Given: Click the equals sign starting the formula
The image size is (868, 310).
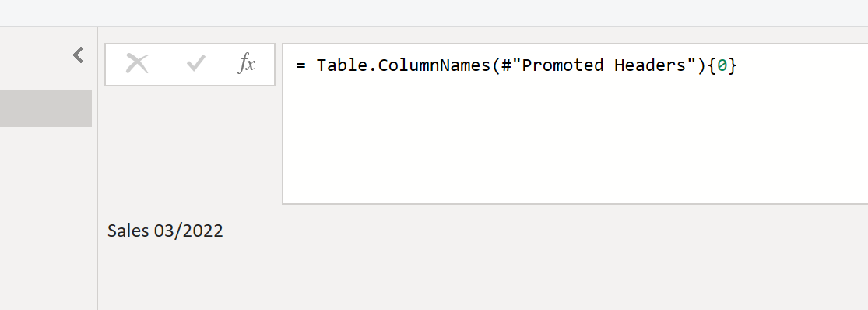Looking at the screenshot, I should click(x=300, y=65).
